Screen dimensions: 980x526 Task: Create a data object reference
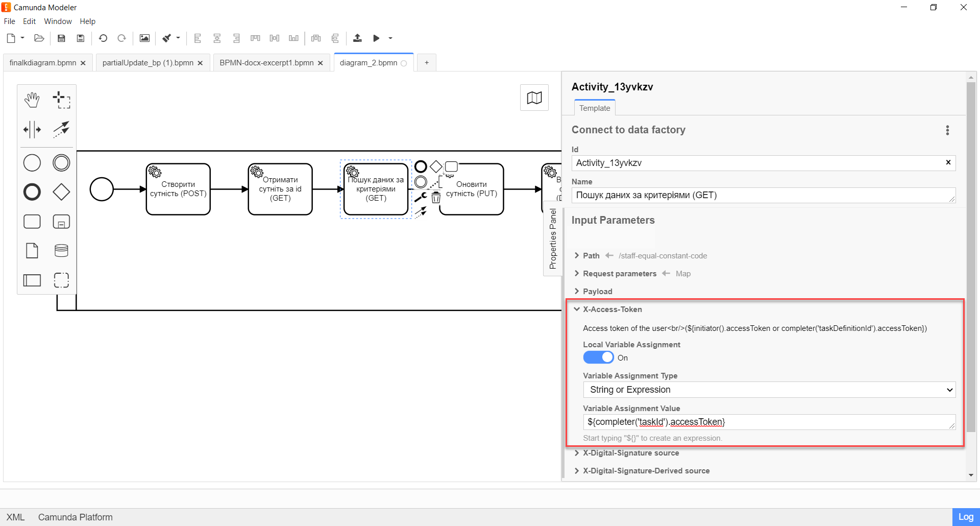point(32,251)
